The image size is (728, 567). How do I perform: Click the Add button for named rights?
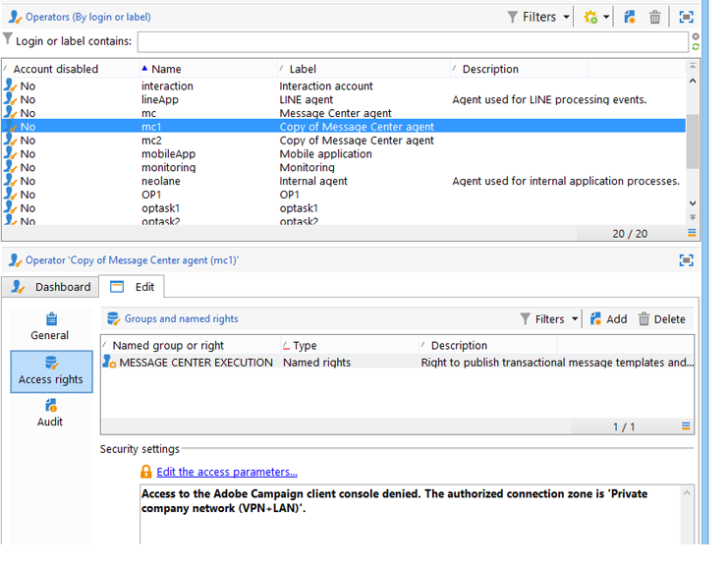[x=608, y=319]
